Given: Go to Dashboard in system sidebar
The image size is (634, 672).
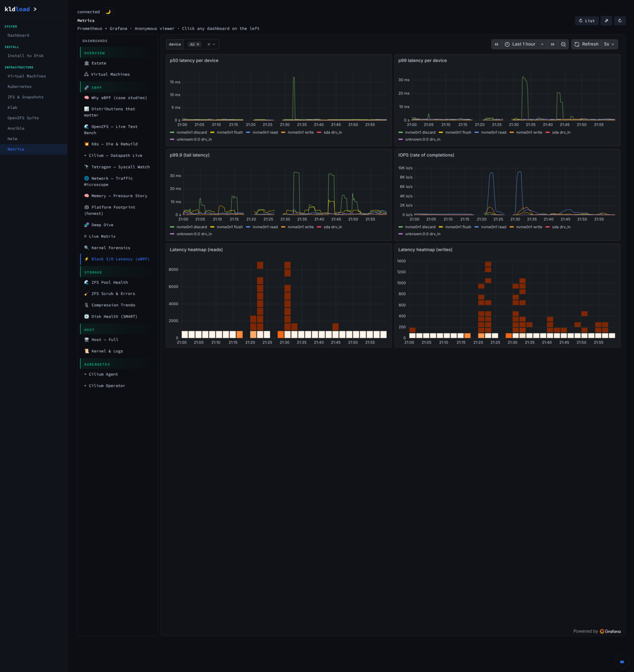Looking at the screenshot, I should click(34, 35).
